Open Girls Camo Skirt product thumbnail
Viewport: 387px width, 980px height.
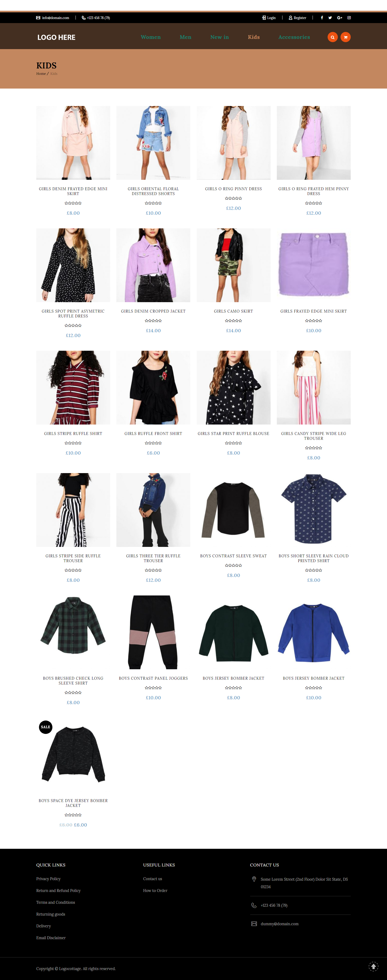click(x=234, y=265)
